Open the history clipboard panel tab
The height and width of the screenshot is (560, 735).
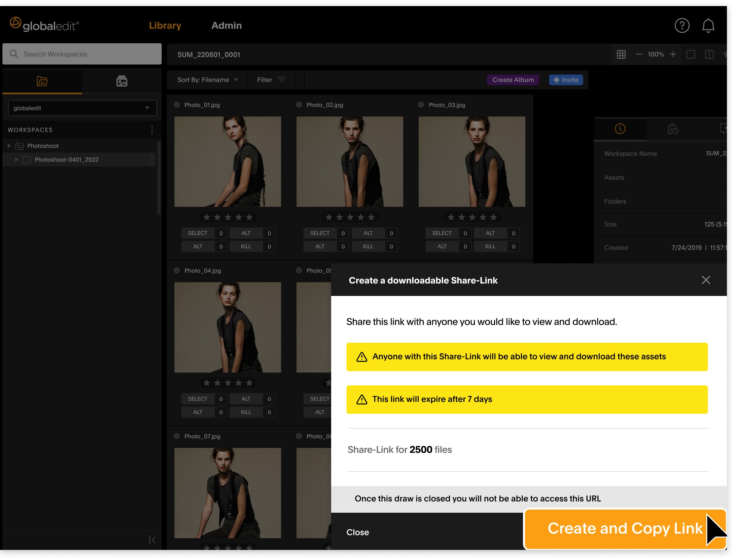click(x=673, y=129)
